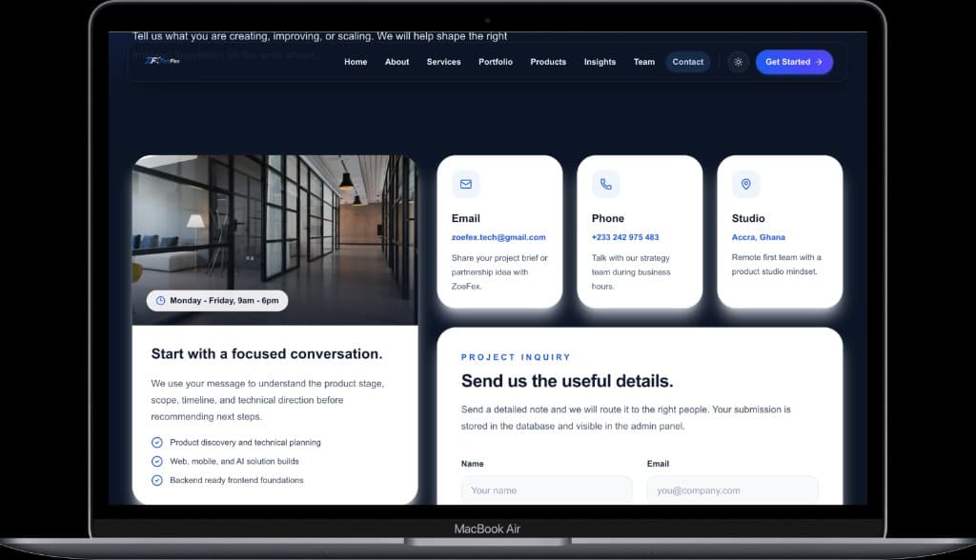The width and height of the screenshot is (976, 560).
Task: Click the office hallway photo
Action: pos(275,240)
